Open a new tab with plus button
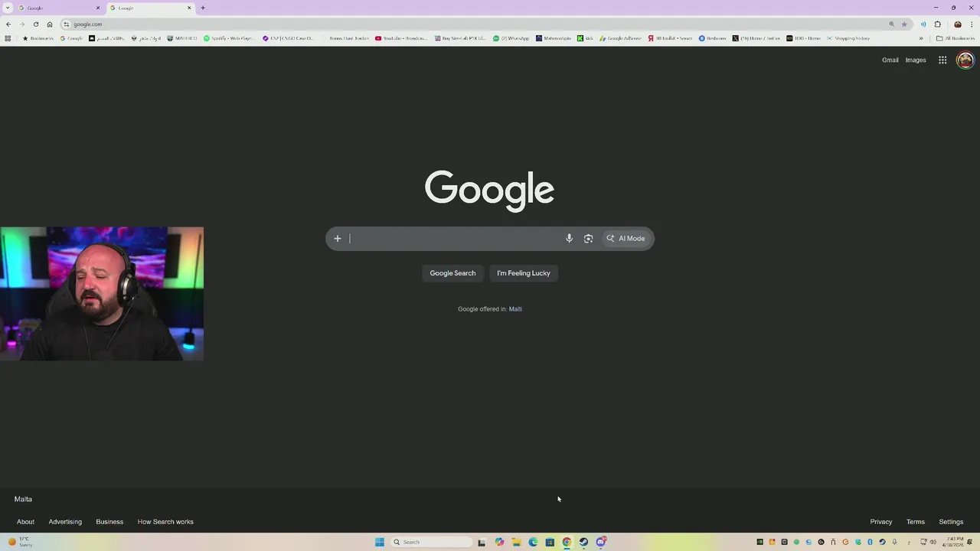Viewport: 980px width, 551px height. pyautogui.click(x=202, y=8)
